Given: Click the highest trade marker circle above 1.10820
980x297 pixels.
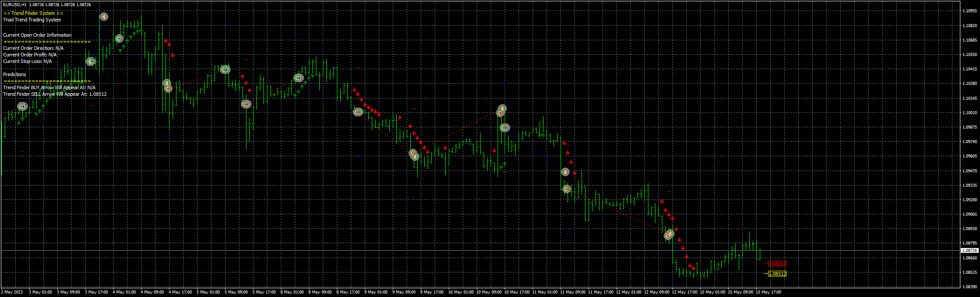Looking at the screenshot, I should coord(104,17).
